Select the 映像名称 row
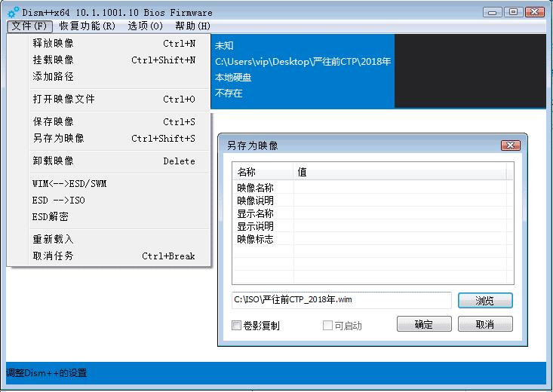The height and width of the screenshot is (392, 553). tap(373, 188)
